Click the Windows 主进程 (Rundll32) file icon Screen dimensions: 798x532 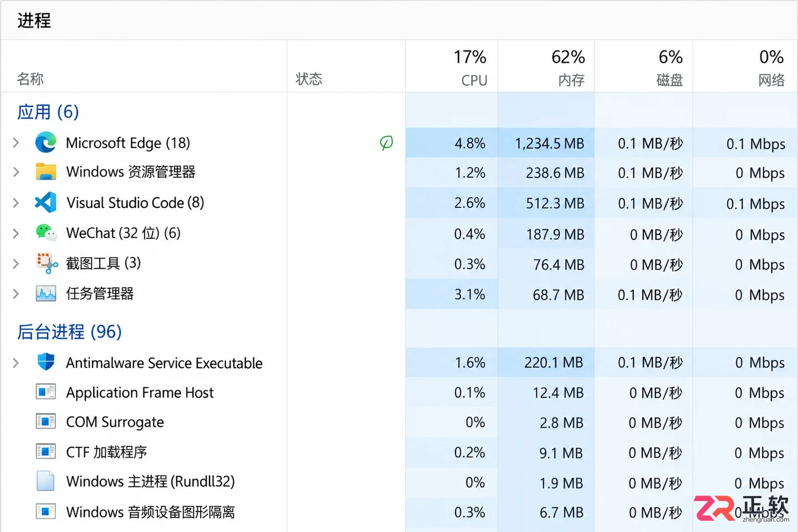pyautogui.click(x=45, y=482)
